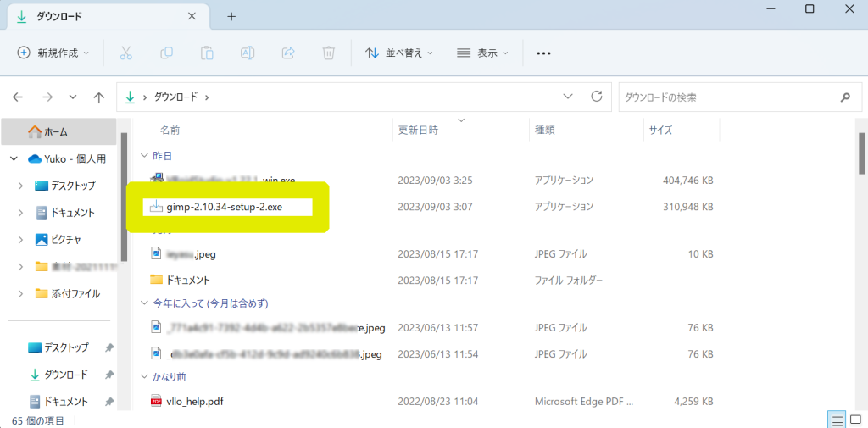Collapse the 今年に入って group
This screenshot has width=868, height=428.
point(145,303)
